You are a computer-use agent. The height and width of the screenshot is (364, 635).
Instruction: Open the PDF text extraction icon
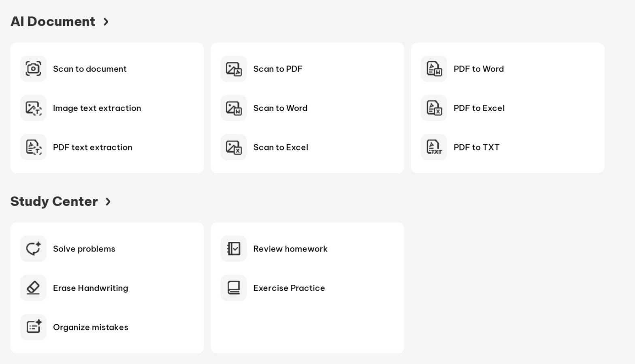click(33, 147)
